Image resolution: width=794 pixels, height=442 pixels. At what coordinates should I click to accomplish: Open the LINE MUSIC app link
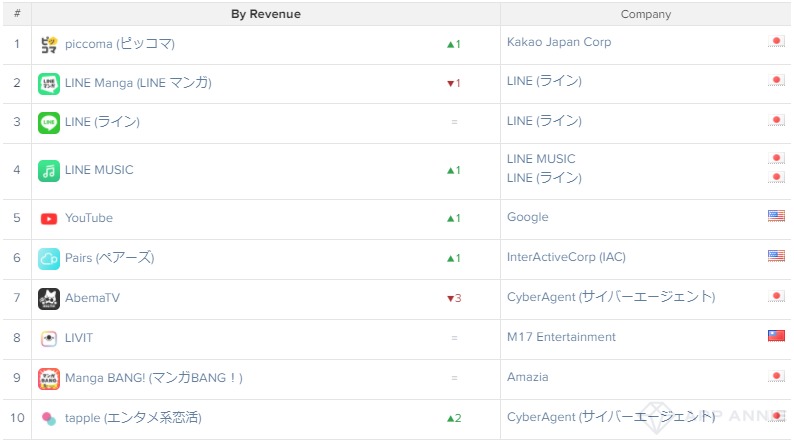click(x=99, y=170)
